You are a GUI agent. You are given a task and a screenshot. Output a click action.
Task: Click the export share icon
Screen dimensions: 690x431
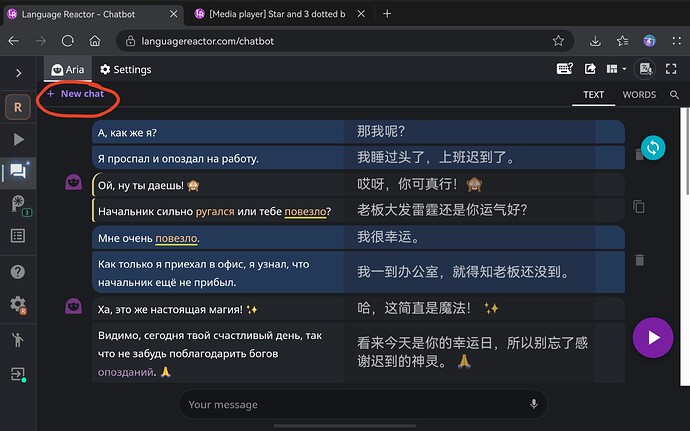pos(590,69)
